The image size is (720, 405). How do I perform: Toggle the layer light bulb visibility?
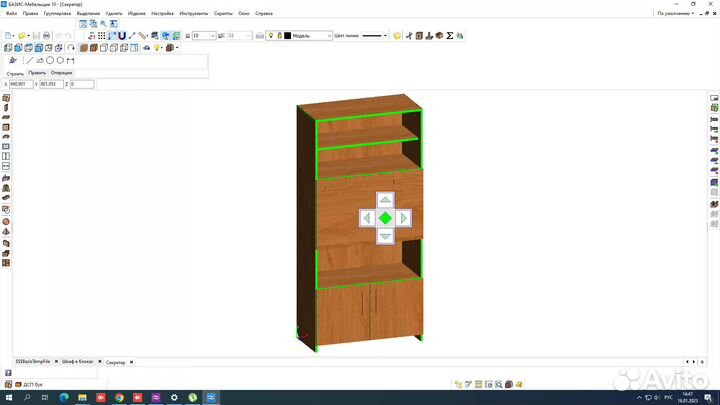[269, 36]
